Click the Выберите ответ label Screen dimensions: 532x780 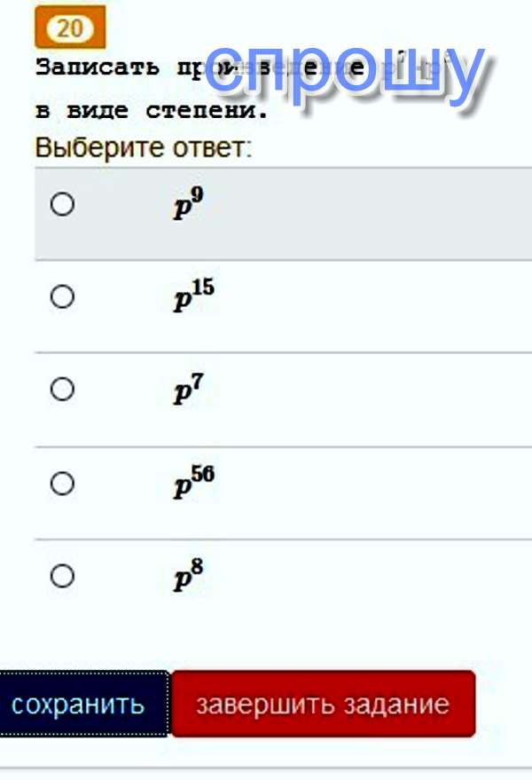(x=144, y=147)
